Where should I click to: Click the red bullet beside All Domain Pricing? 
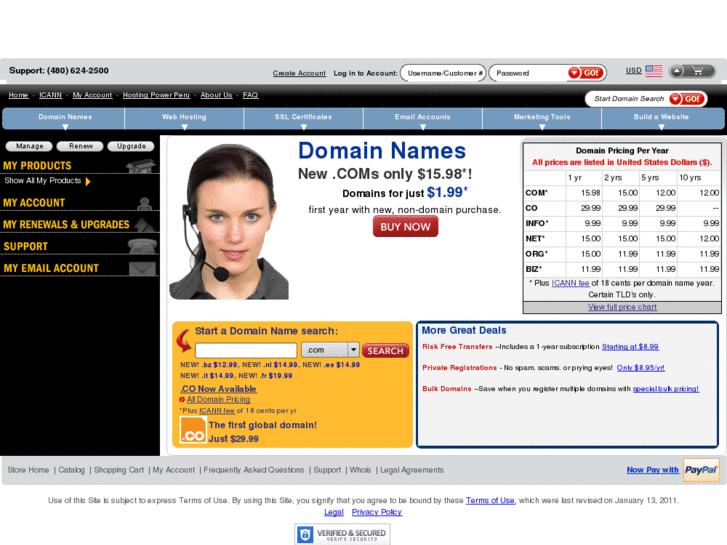click(x=182, y=399)
